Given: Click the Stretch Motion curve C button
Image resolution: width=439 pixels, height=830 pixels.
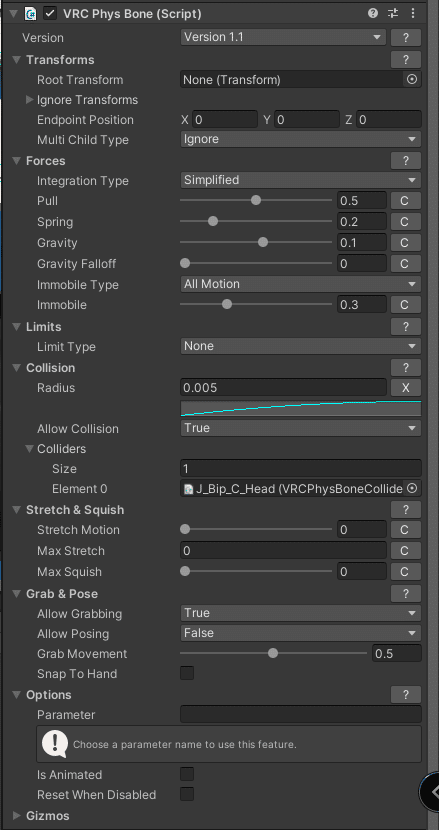Looking at the screenshot, I should pos(406,529).
